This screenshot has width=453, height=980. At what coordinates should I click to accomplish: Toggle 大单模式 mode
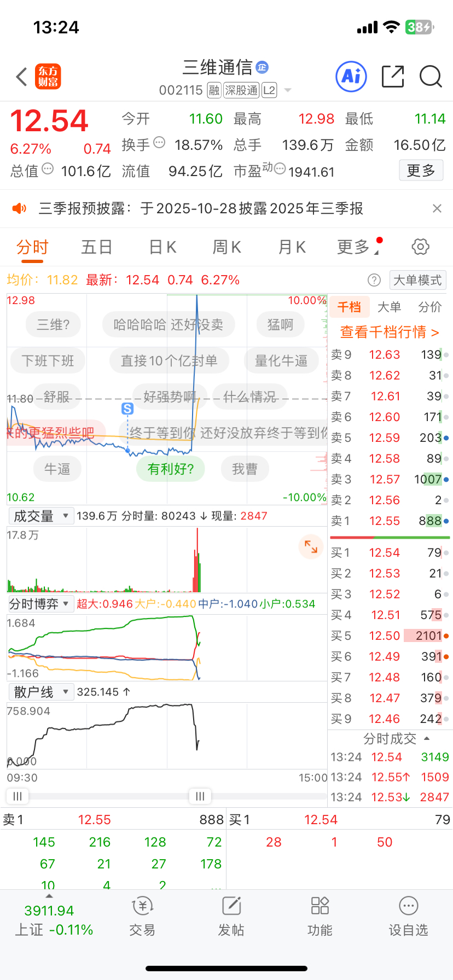pyautogui.click(x=417, y=281)
